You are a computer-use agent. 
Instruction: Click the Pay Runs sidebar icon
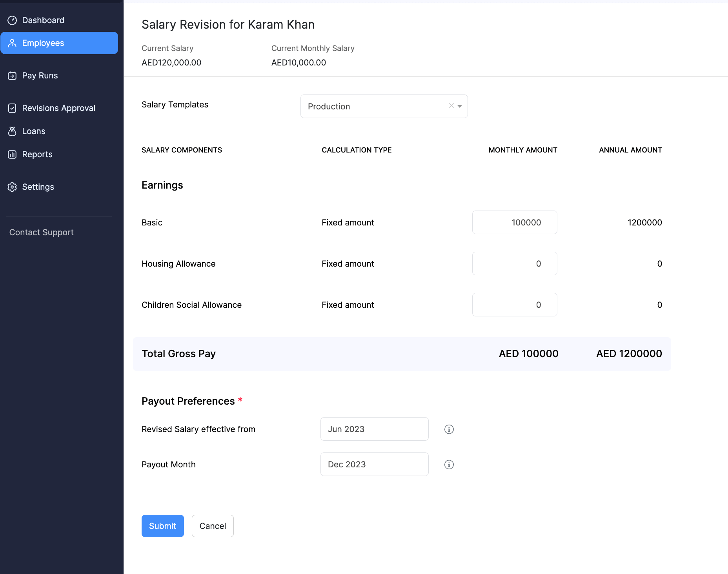pyautogui.click(x=12, y=76)
